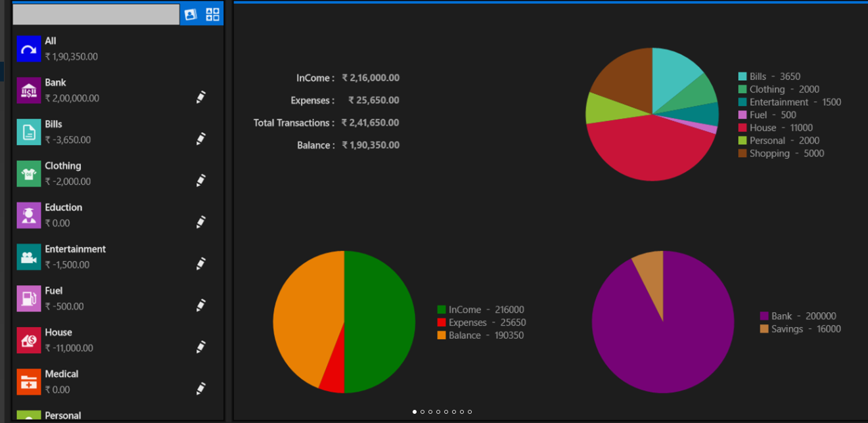
Task: Select the House category icon
Action: [29, 340]
